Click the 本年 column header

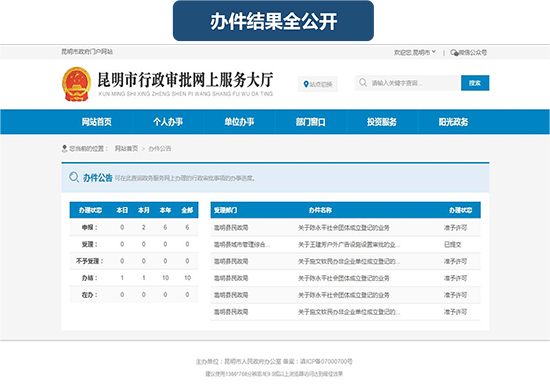[x=165, y=210]
